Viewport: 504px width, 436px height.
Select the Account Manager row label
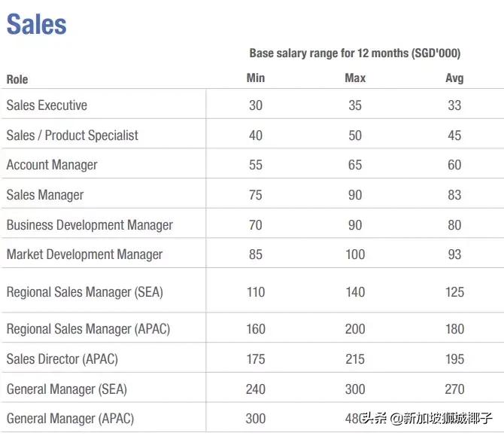coord(52,165)
